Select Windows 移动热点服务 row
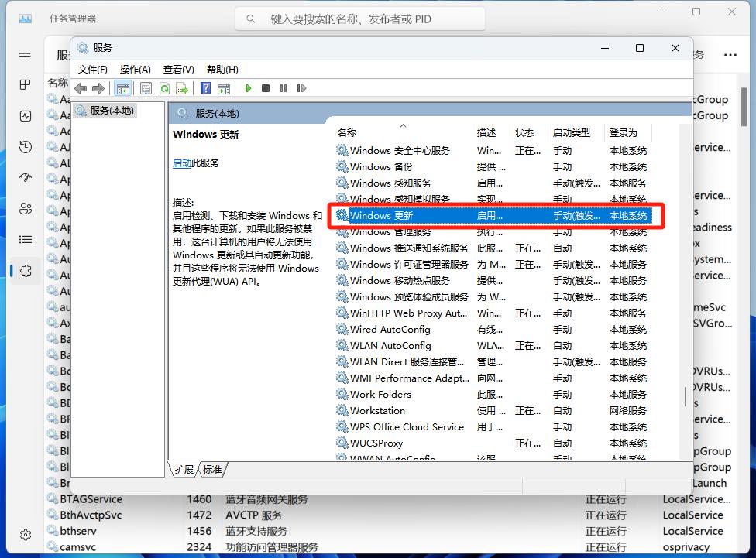The height and width of the screenshot is (558, 756). (x=493, y=280)
